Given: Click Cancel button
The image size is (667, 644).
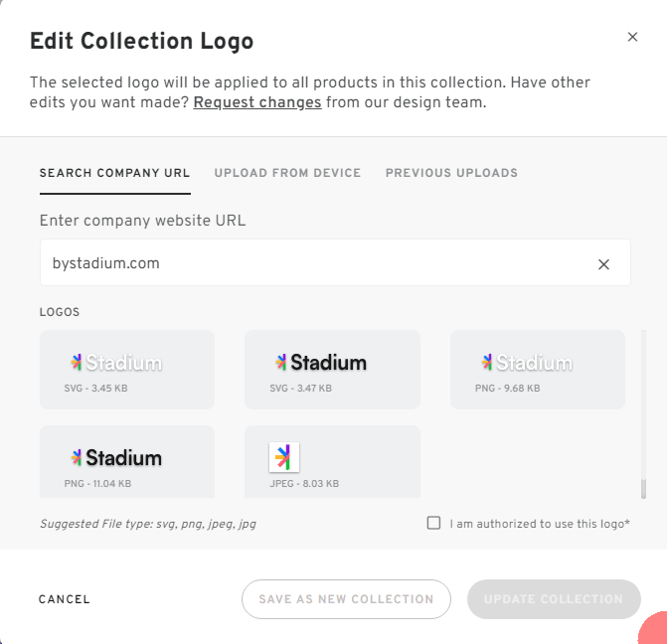Looking at the screenshot, I should [x=65, y=599].
